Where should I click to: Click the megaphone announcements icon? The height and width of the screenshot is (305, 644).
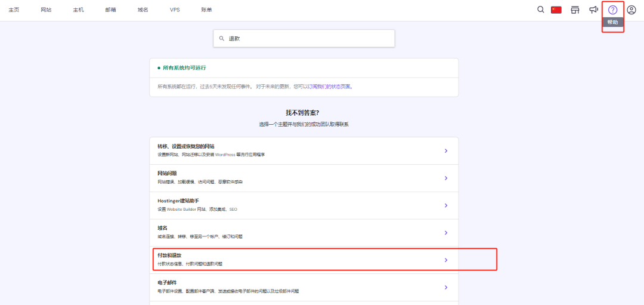[x=593, y=10]
